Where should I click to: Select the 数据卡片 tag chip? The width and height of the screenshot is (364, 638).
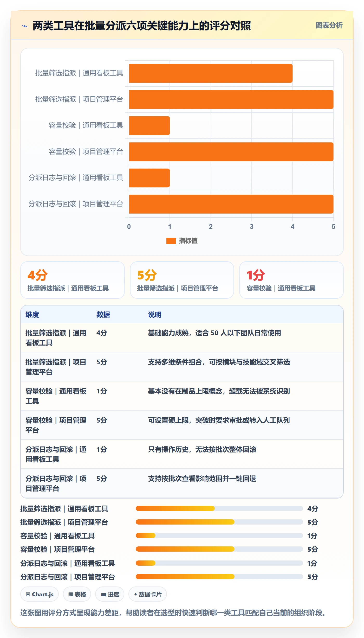[148, 594]
